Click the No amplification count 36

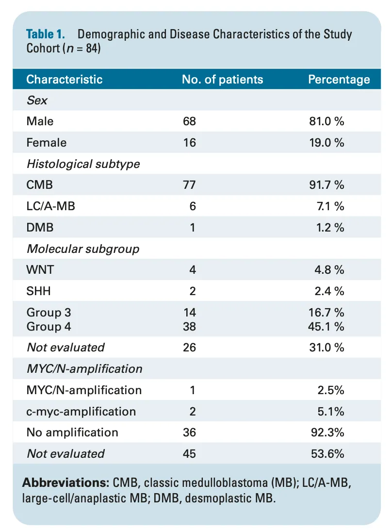point(190,432)
